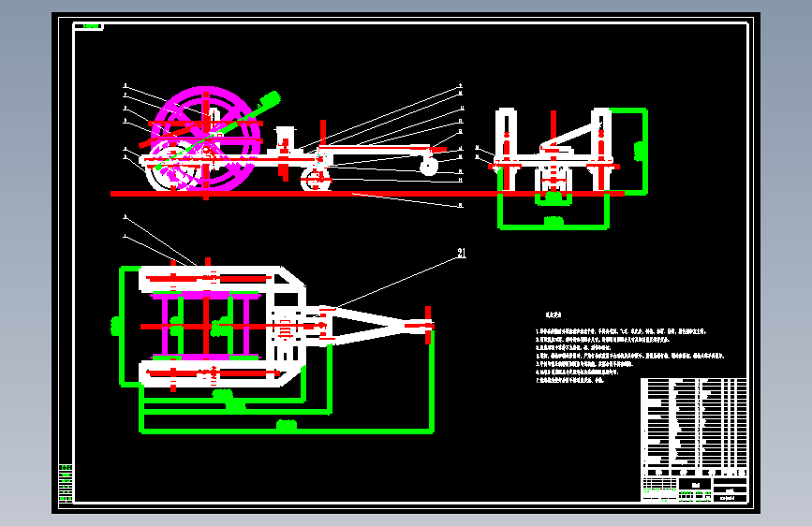The width and height of the screenshot is (812, 526).
Task: Click the technical requirements heading text
Action: 553,314
